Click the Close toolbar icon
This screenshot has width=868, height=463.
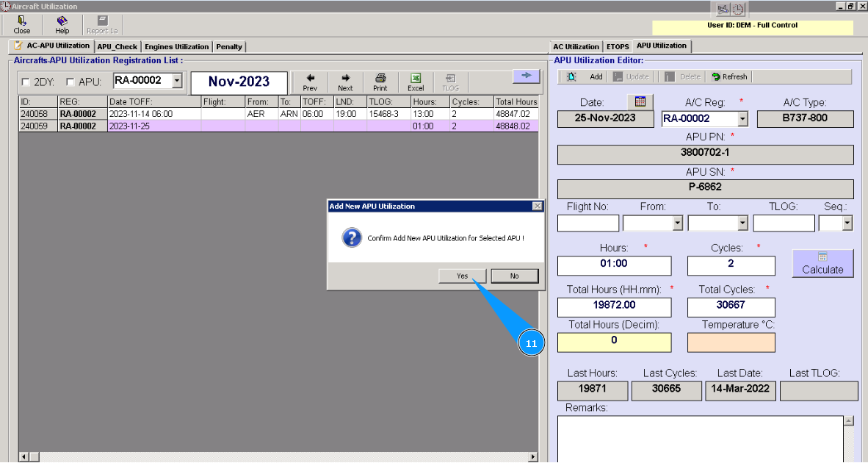tap(21, 25)
